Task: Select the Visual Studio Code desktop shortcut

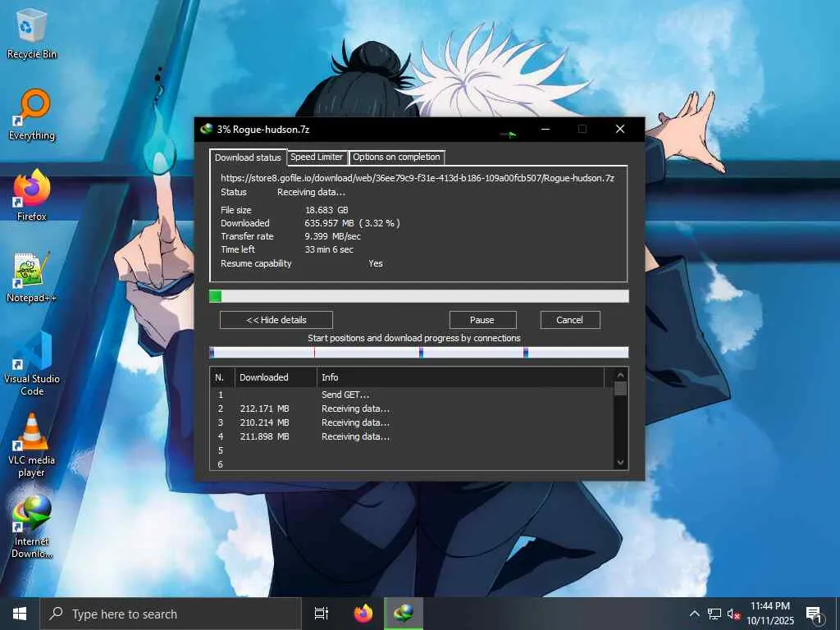Action: tap(32, 364)
